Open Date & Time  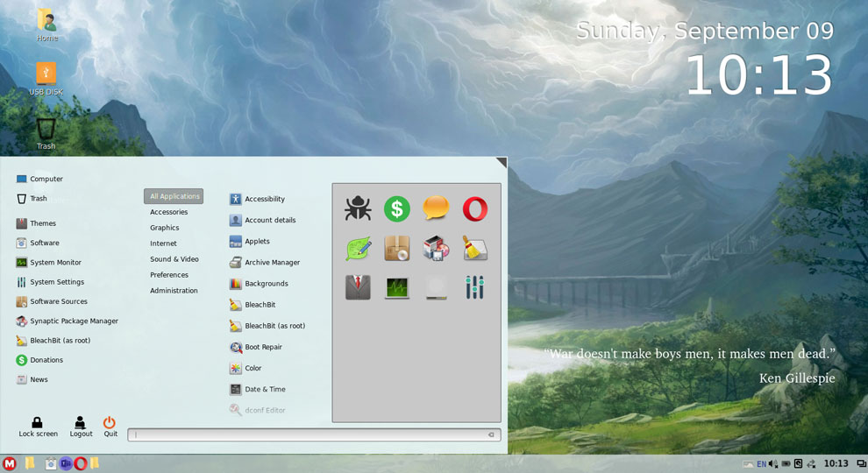[x=258, y=390]
